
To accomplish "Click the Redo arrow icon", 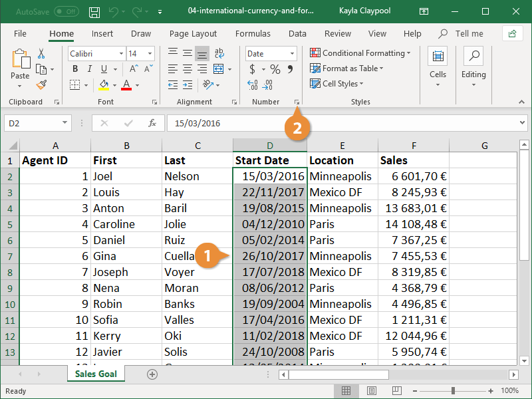I will 138,12.
